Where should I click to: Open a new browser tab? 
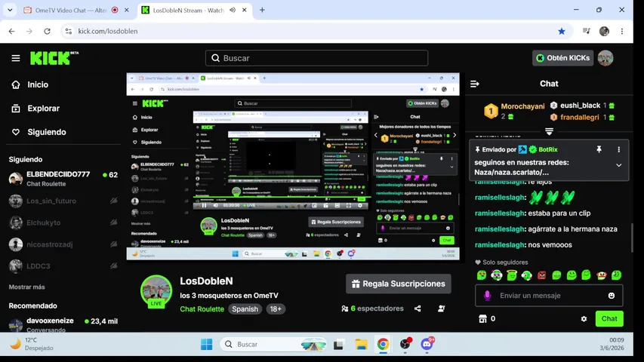pyautogui.click(x=262, y=11)
